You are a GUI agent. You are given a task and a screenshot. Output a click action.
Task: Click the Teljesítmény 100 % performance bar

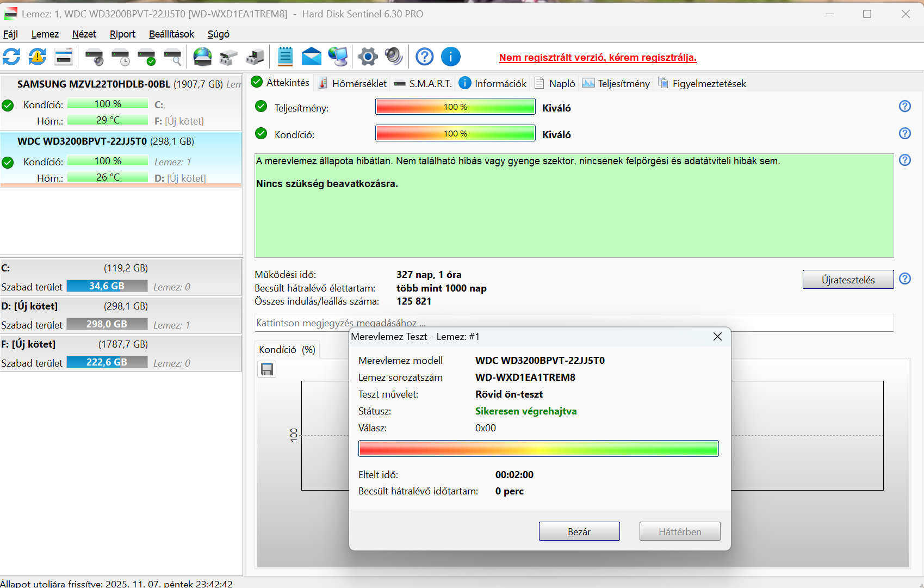455,107
